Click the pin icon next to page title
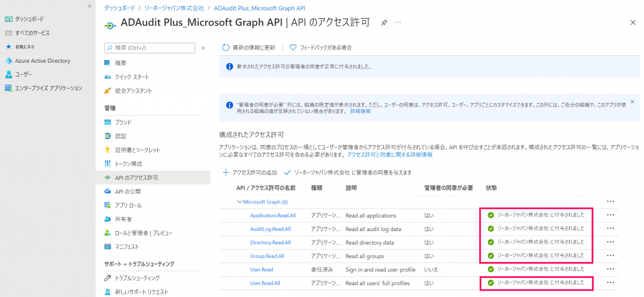 (x=384, y=23)
